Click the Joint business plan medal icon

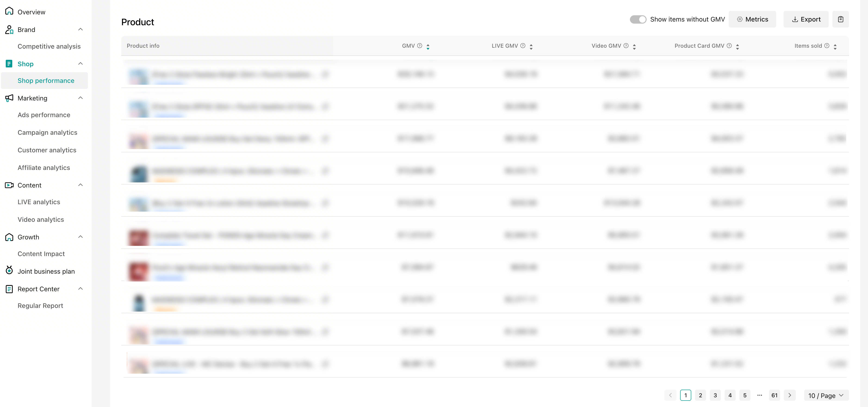pos(9,271)
